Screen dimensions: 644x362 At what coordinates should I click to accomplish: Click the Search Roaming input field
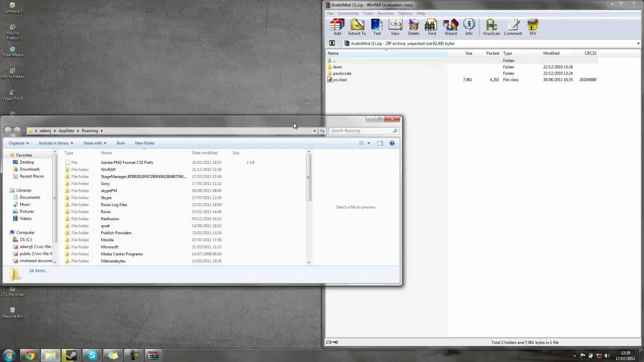363,131
